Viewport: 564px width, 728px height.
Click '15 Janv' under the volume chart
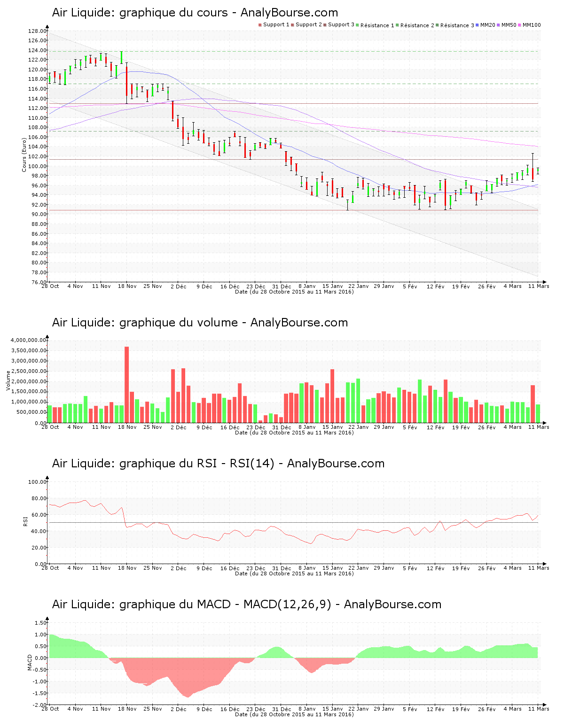pos(333,427)
